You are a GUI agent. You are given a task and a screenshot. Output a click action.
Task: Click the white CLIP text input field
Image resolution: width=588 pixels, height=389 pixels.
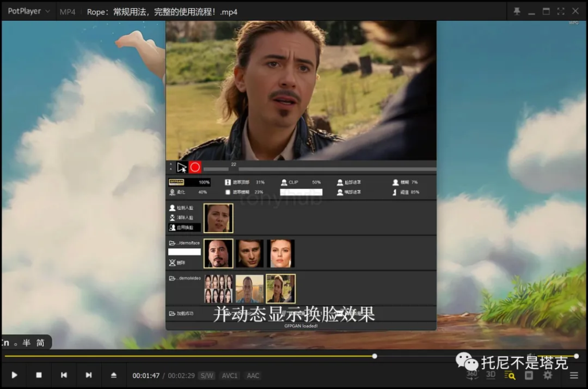click(301, 192)
